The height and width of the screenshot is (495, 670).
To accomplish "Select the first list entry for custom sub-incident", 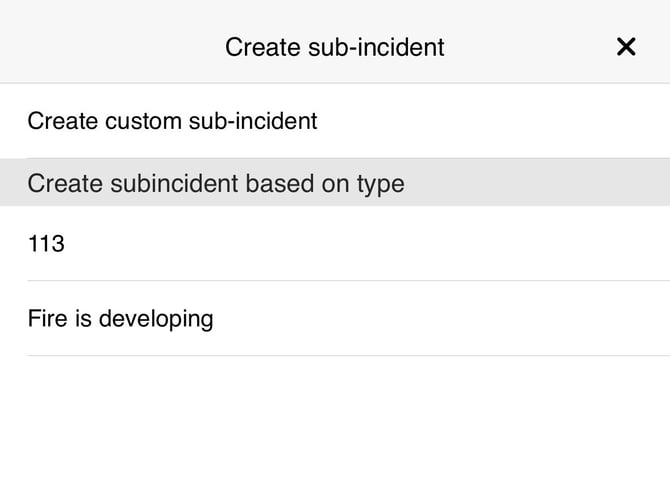I will (172, 121).
